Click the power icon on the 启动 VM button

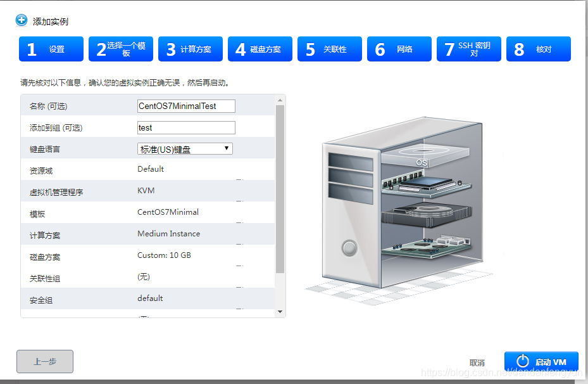pos(522,362)
